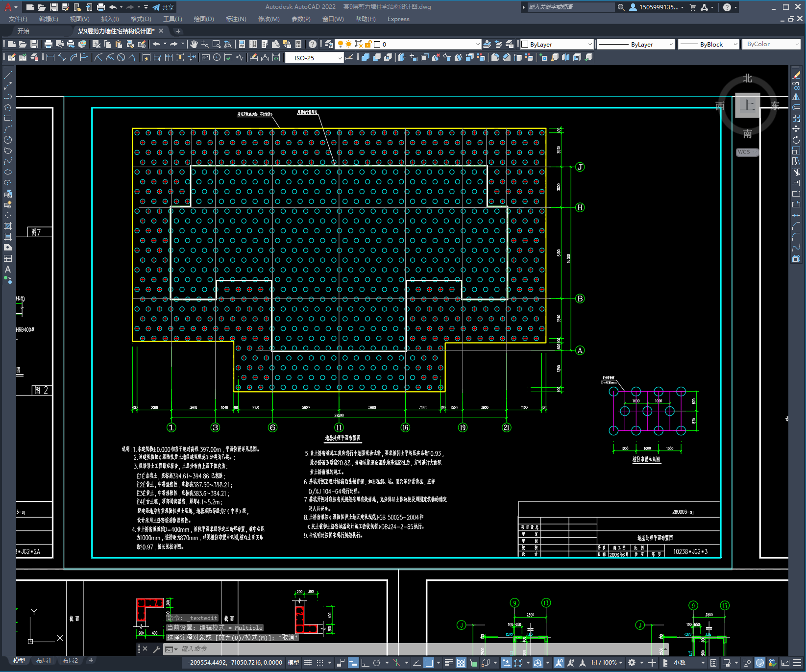Click in the command line input field
The height and width of the screenshot is (672, 806).
416,649
